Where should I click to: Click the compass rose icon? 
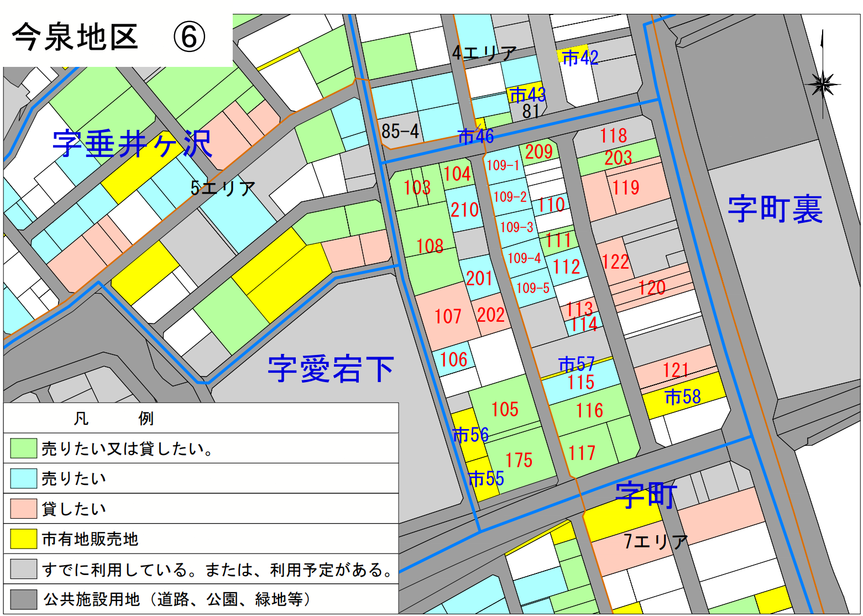(822, 83)
